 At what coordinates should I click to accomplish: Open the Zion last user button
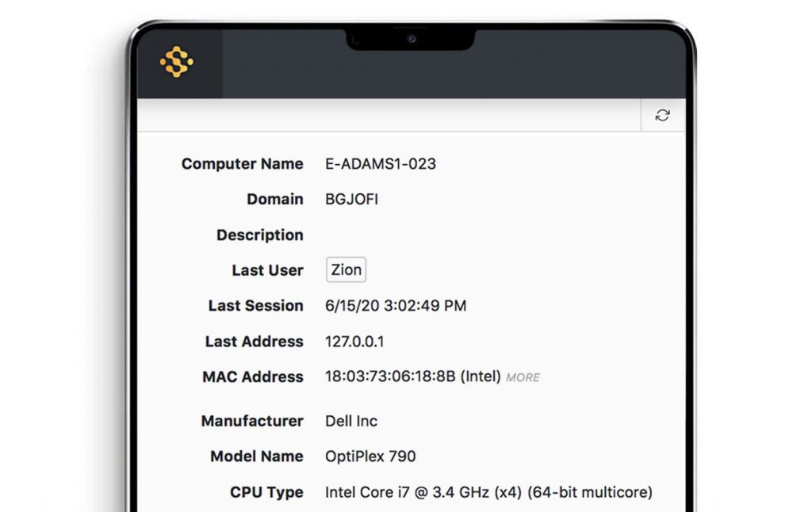click(346, 270)
